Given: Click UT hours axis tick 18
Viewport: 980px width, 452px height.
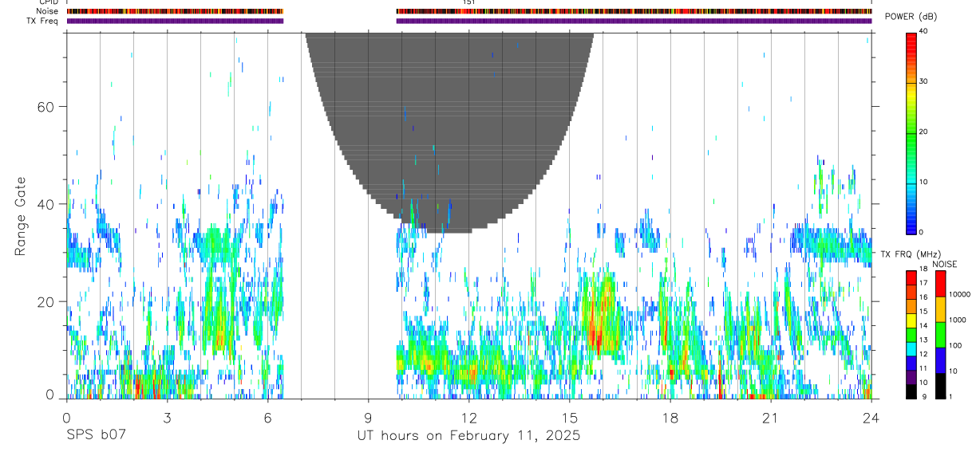Looking at the screenshot, I should tap(670, 417).
